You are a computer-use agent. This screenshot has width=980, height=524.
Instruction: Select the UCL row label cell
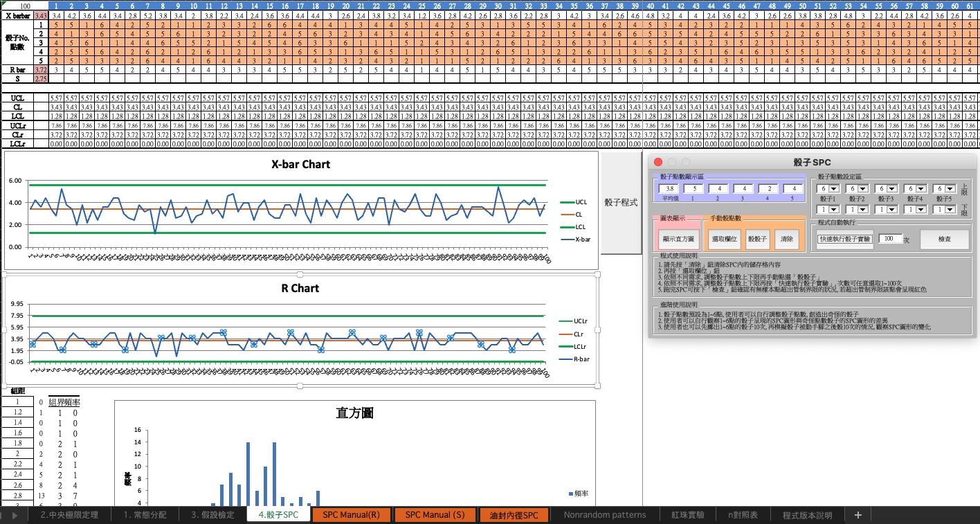coord(17,98)
